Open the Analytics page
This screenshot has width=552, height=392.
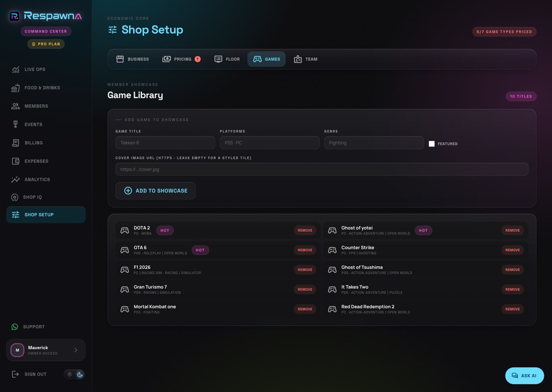coord(46,179)
